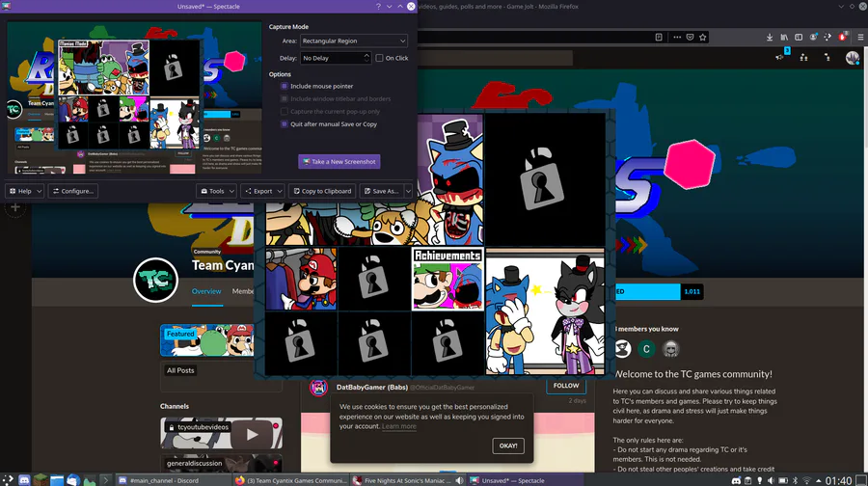The width and height of the screenshot is (868, 486).
Task: Open the Area Rectangular Region dropdown
Action: [354, 40]
